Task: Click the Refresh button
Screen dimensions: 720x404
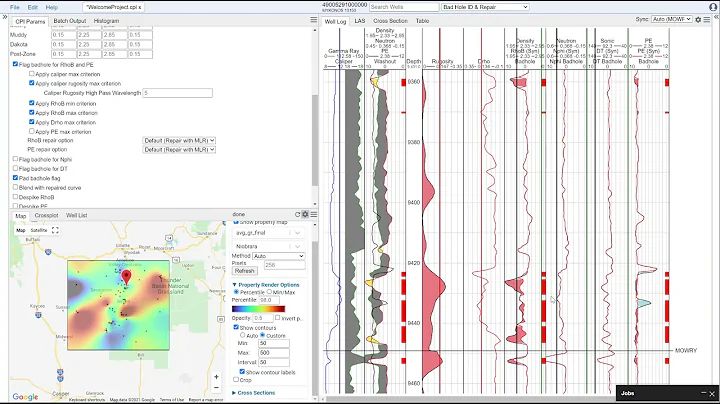Action: 244,271
